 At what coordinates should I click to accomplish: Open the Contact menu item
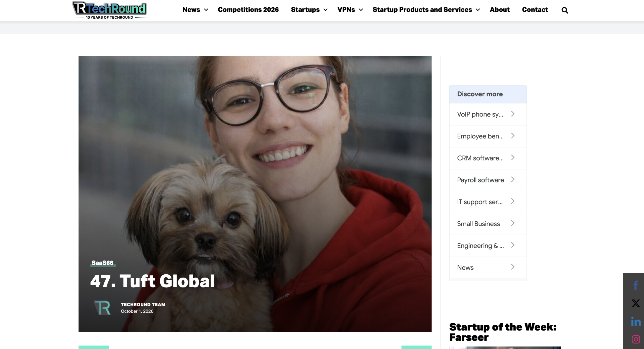(x=535, y=10)
